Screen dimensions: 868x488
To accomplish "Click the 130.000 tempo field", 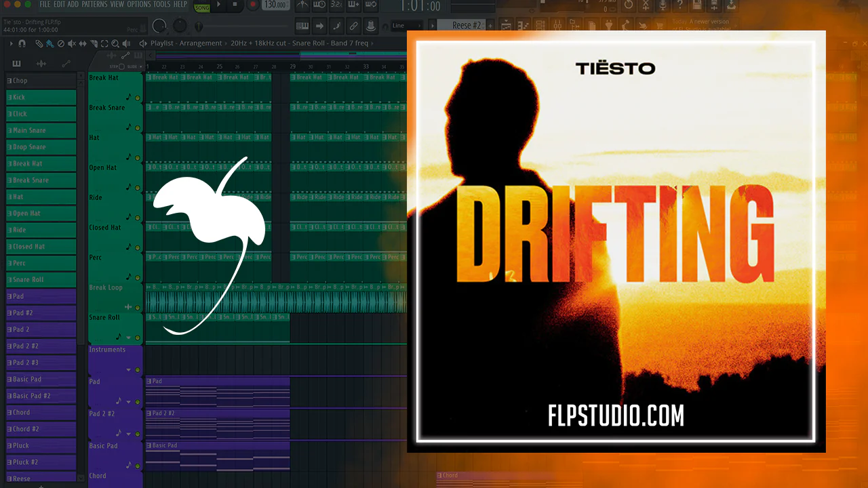I will click(x=275, y=5).
